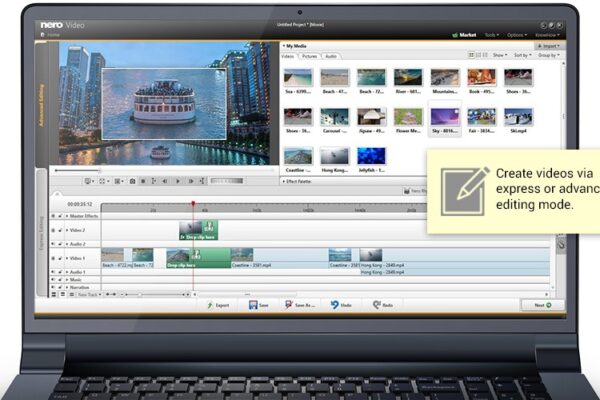The height and width of the screenshot is (400, 600).
Task: Redo the last action
Action: coord(383,305)
